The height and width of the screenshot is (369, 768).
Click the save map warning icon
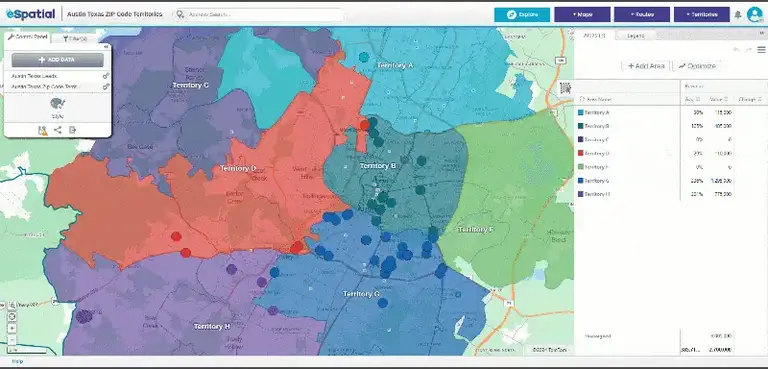(x=43, y=130)
